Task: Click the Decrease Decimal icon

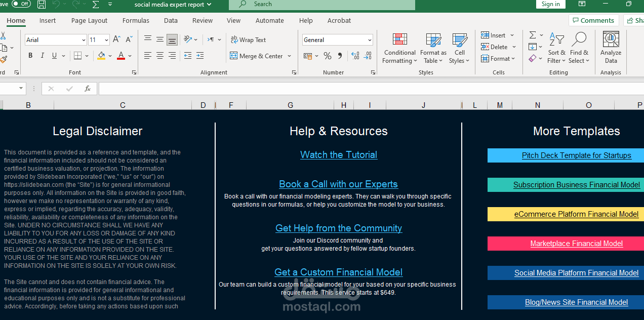Action: point(368,56)
